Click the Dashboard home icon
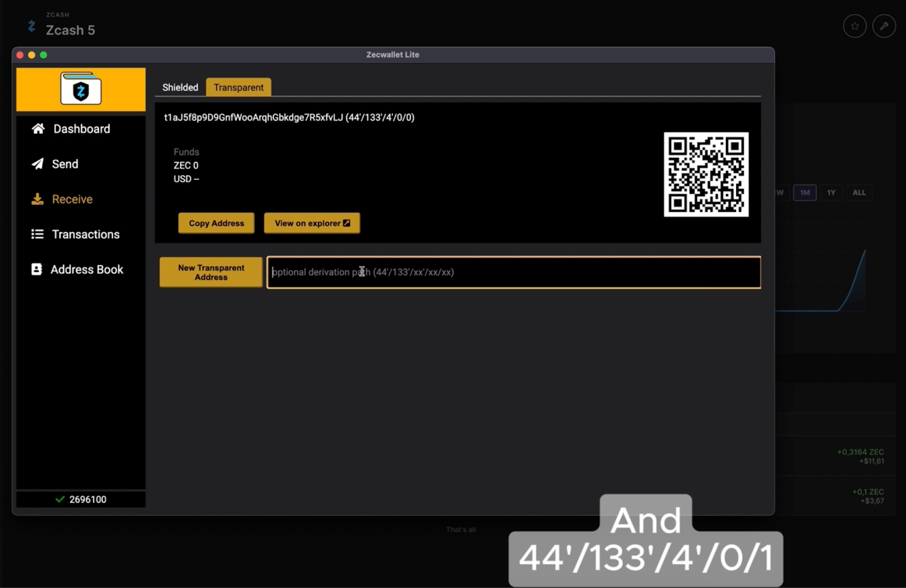Screen dimensions: 906x588 (38, 129)
